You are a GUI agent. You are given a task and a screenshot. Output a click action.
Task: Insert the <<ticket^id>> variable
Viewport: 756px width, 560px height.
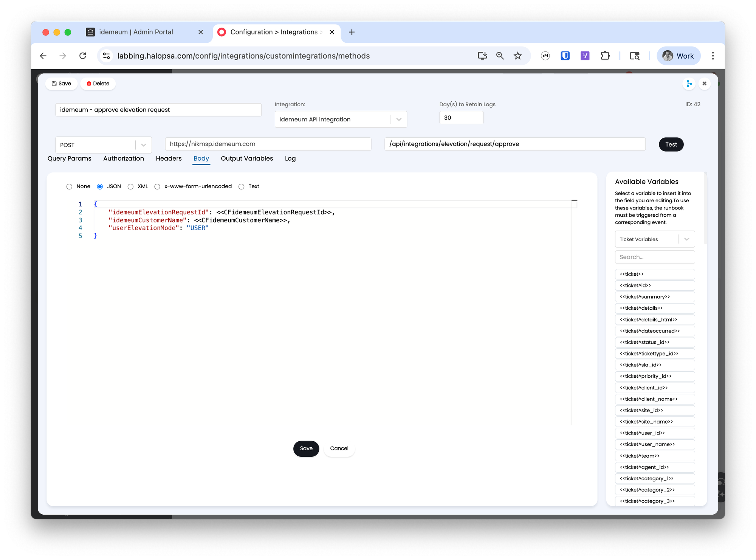click(655, 285)
